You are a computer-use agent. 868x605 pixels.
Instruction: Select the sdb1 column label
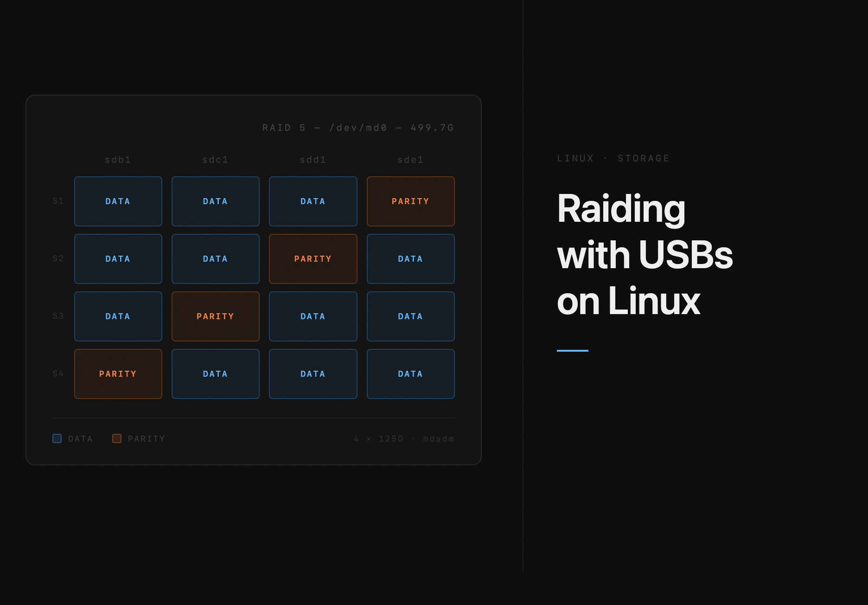(x=118, y=160)
